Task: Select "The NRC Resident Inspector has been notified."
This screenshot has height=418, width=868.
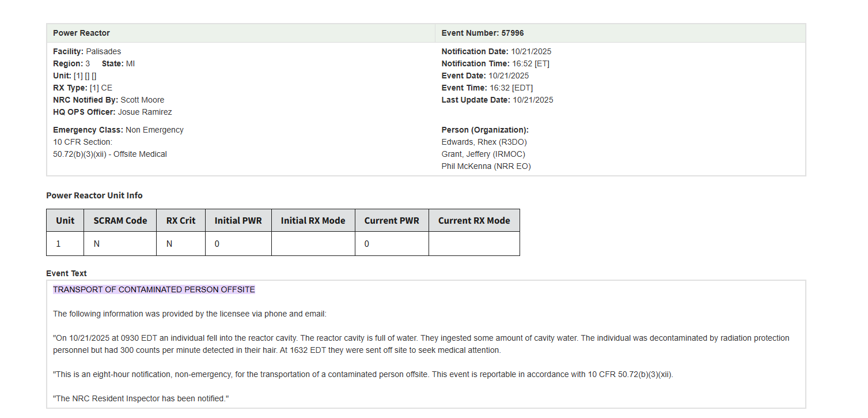Action: pyautogui.click(x=141, y=398)
